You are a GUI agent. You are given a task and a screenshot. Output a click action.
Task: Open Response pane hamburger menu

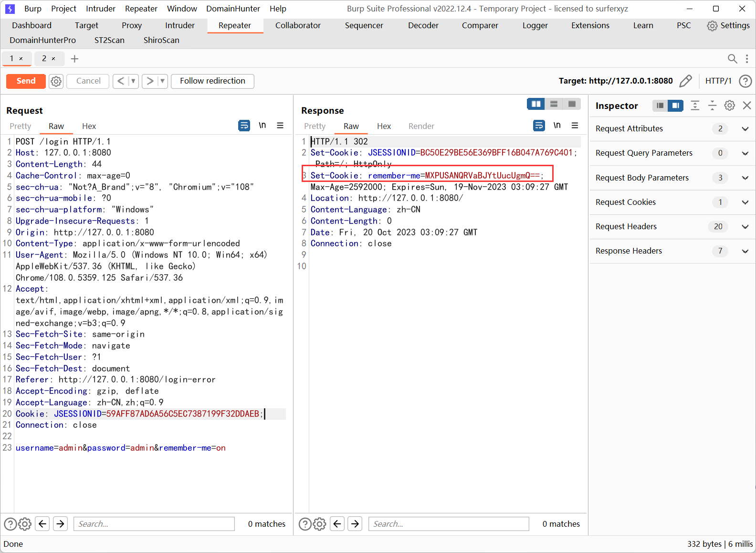point(575,126)
